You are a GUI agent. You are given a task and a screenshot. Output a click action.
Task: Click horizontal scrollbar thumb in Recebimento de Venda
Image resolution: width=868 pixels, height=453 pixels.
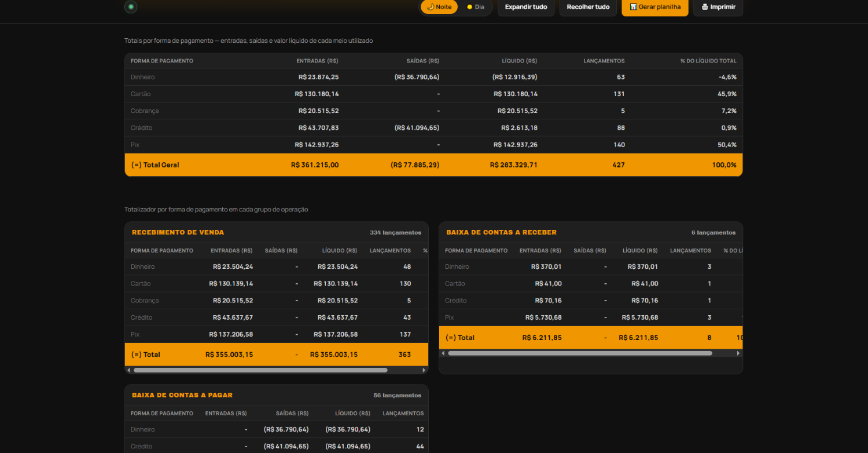tap(260, 370)
